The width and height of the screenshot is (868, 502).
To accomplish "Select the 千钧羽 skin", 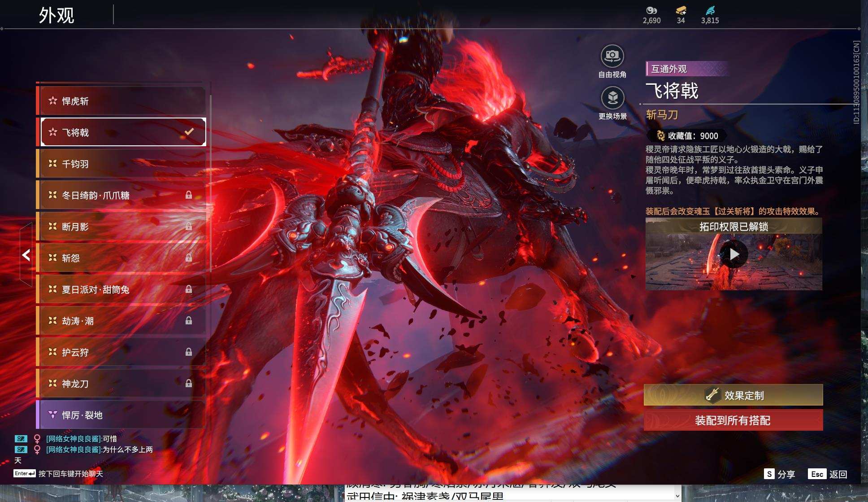I will tap(121, 164).
